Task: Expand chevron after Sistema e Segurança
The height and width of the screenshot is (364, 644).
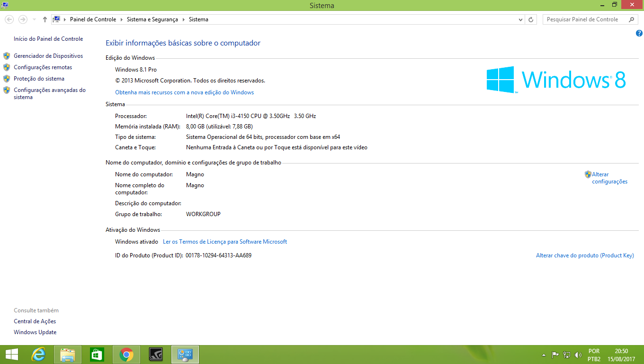Action: [x=183, y=19]
